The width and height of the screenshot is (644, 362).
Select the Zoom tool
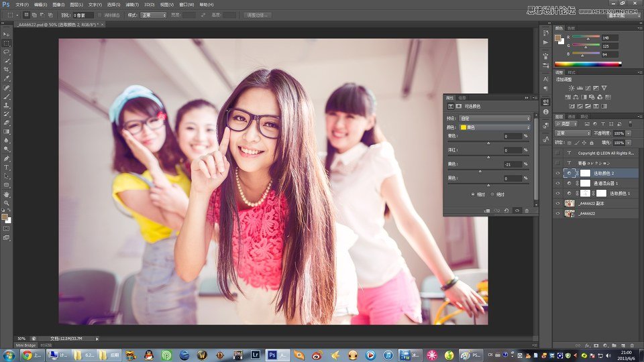7,202
